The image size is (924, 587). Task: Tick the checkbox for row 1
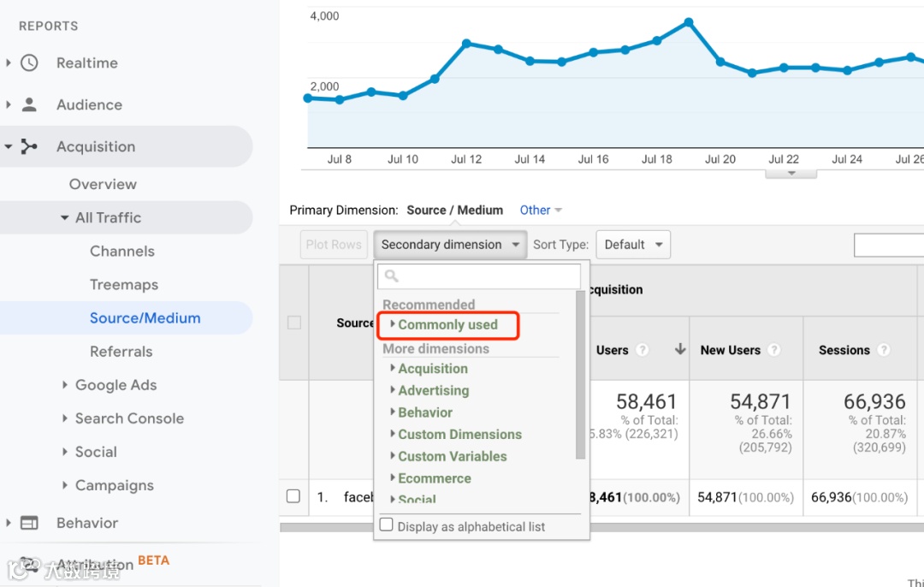(x=293, y=496)
